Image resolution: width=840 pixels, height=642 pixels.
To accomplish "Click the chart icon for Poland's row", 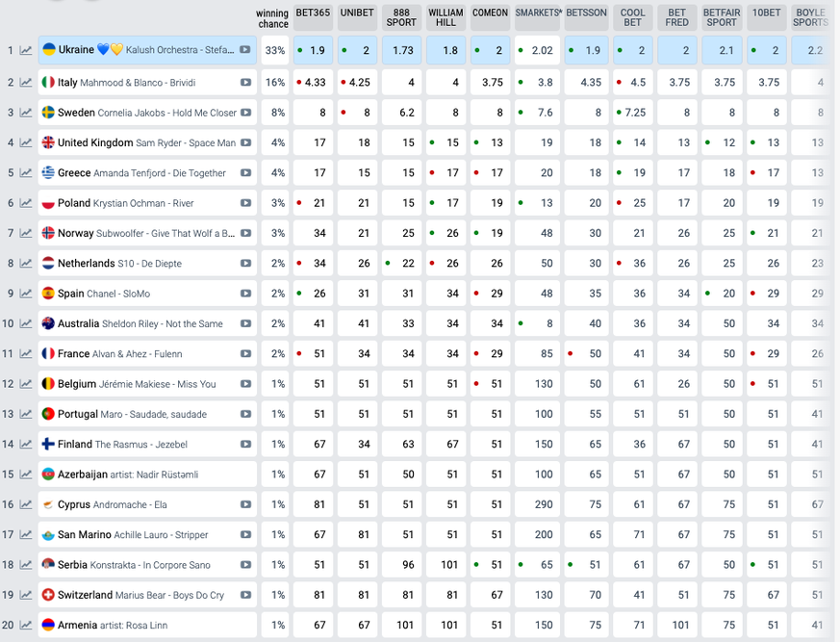I will (x=26, y=204).
